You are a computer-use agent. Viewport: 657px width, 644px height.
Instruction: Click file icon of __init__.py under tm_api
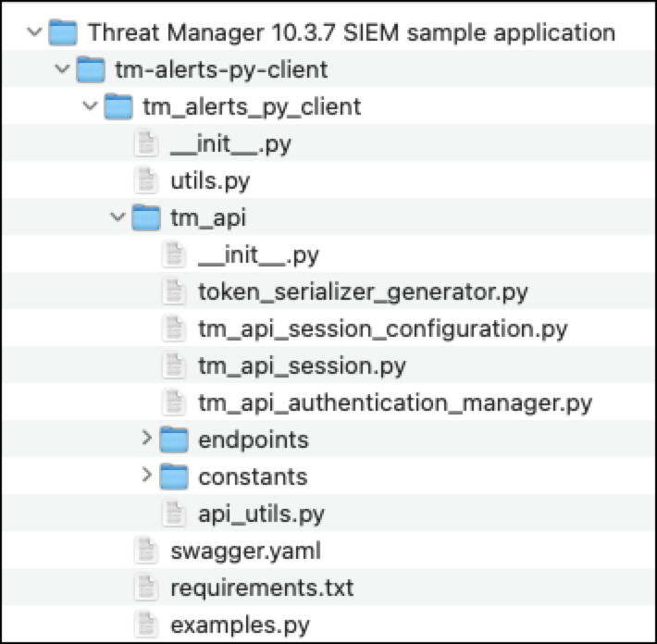click(174, 254)
